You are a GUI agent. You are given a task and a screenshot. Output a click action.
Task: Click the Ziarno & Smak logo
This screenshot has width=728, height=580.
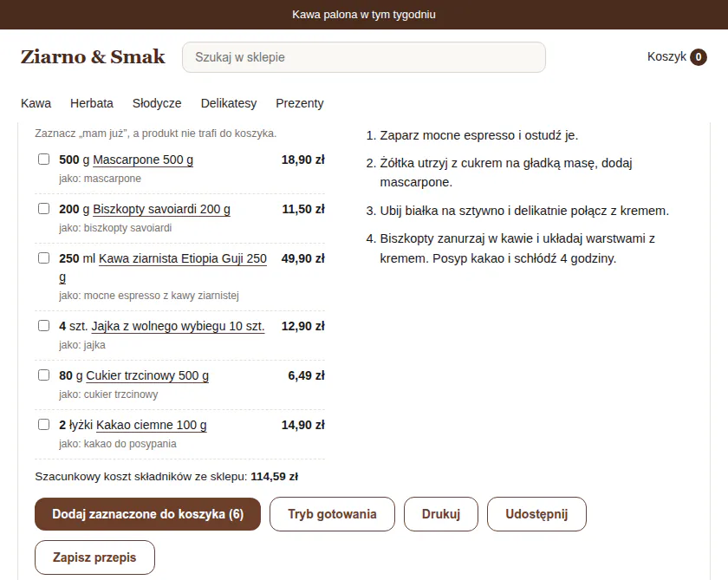(x=93, y=56)
